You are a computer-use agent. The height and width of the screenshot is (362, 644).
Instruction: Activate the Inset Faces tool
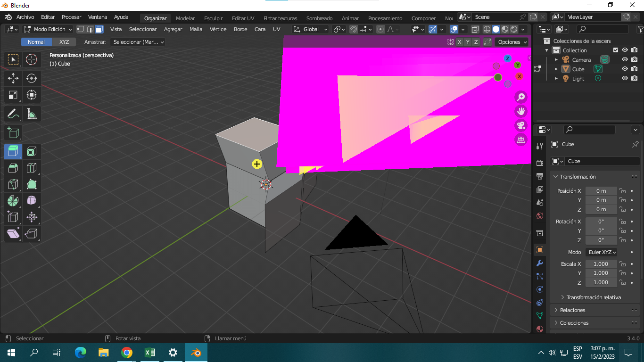pyautogui.click(x=32, y=151)
